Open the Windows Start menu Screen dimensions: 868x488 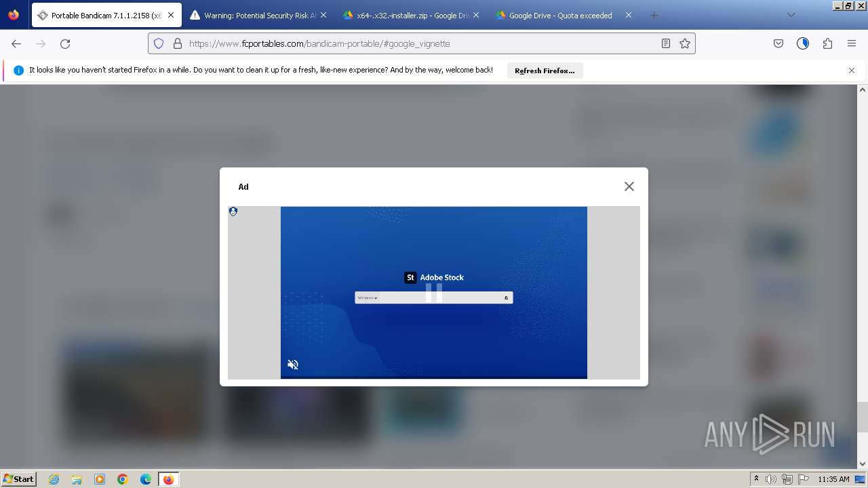click(x=19, y=479)
